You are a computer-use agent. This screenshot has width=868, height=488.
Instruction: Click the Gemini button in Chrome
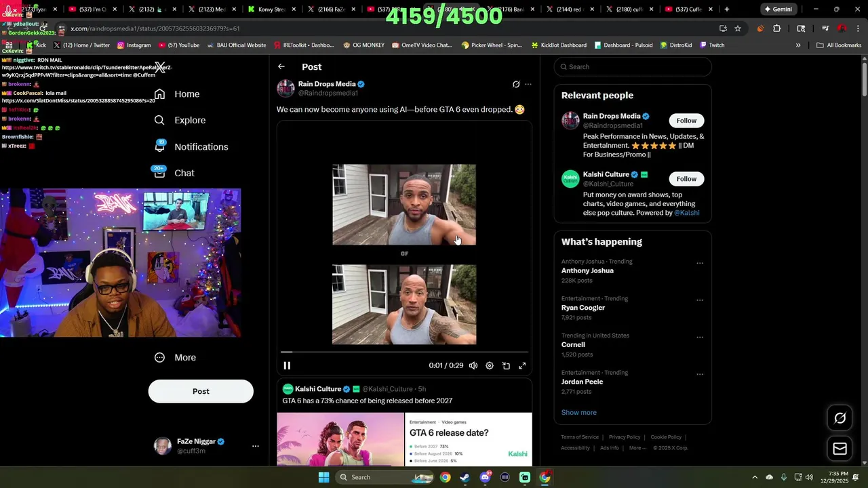pyautogui.click(x=778, y=9)
